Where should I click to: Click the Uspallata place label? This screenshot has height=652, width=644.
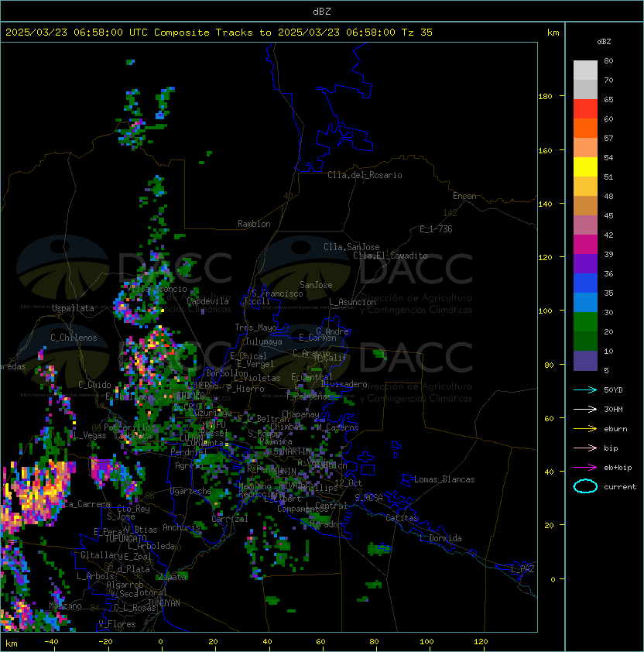pos(73,308)
